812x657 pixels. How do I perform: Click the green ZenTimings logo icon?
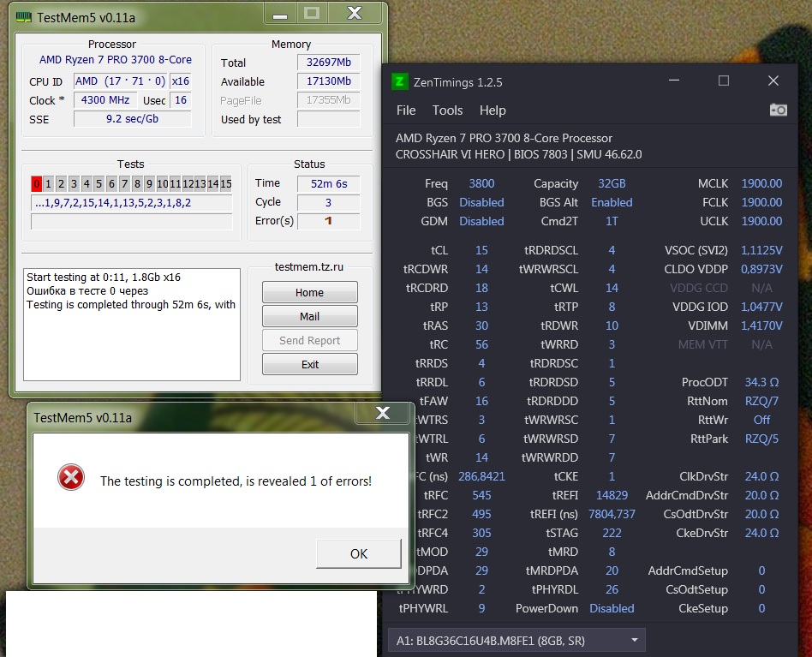tap(399, 81)
